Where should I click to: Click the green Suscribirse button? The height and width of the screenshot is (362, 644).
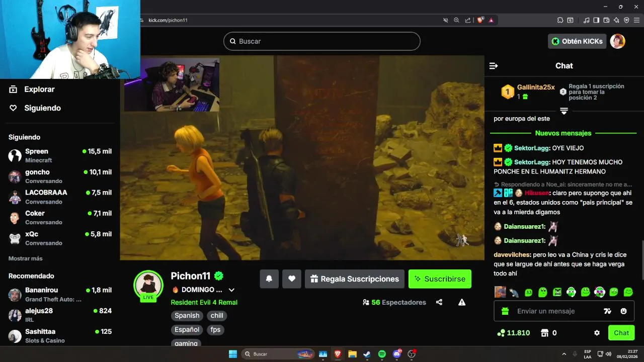pyautogui.click(x=440, y=279)
